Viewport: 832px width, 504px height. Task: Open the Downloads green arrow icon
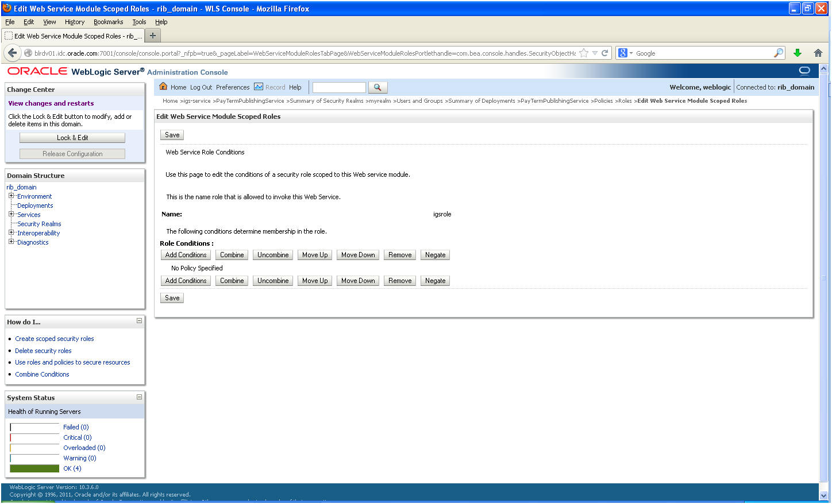click(798, 53)
